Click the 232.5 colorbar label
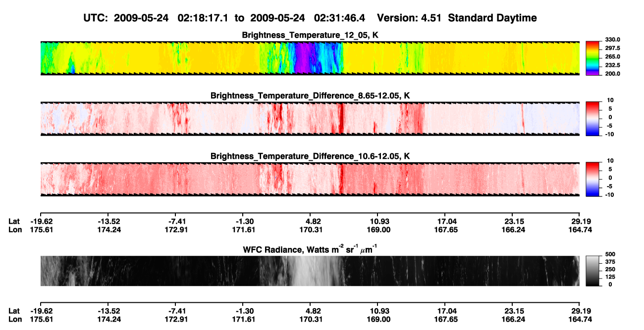Viewport: 644px width, 330px height. (612, 65)
